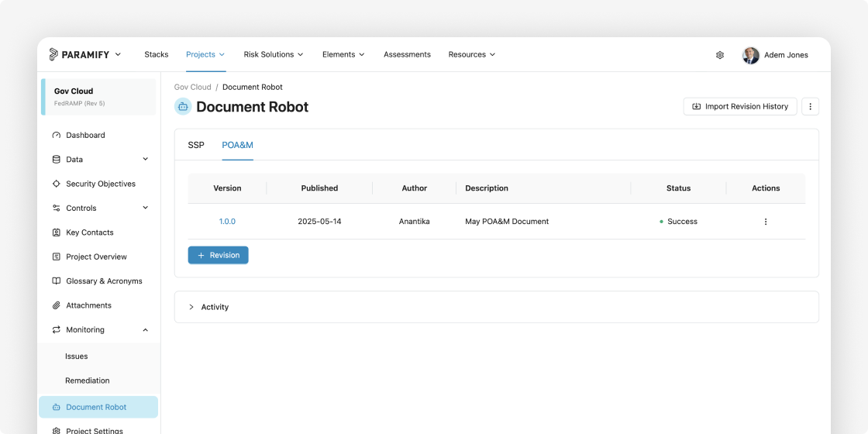Screen dimensions: 868x434
Task: Click the Document Robot sidebar robot icon
Action: (x=56, y=407)
